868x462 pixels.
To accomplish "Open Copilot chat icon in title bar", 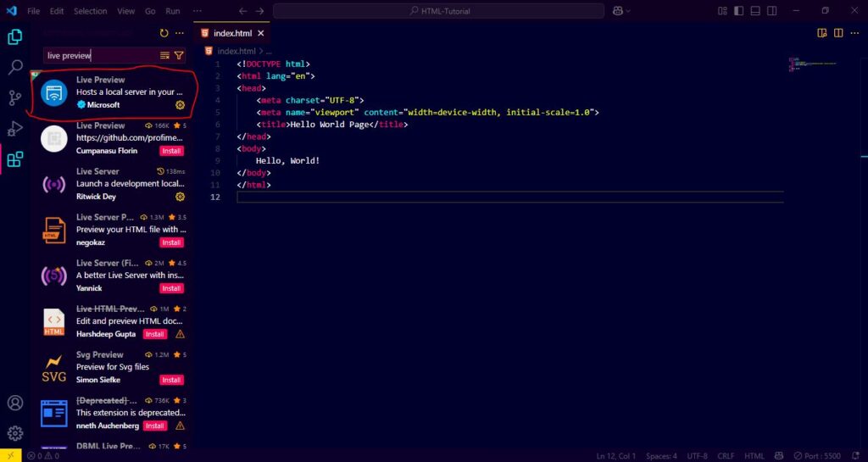I will 618,11.
